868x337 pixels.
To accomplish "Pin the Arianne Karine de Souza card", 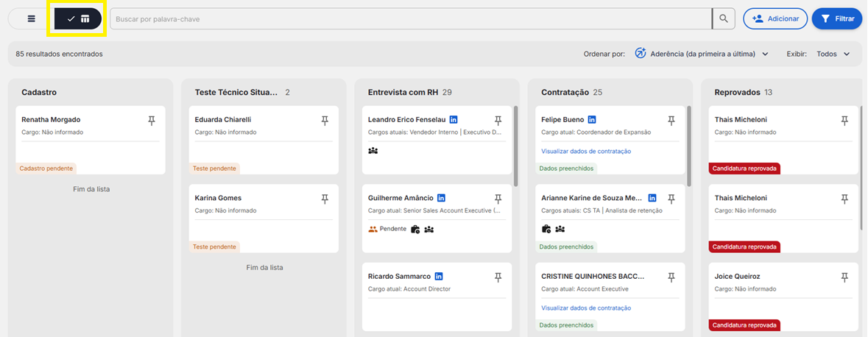I will pos(671,199).
